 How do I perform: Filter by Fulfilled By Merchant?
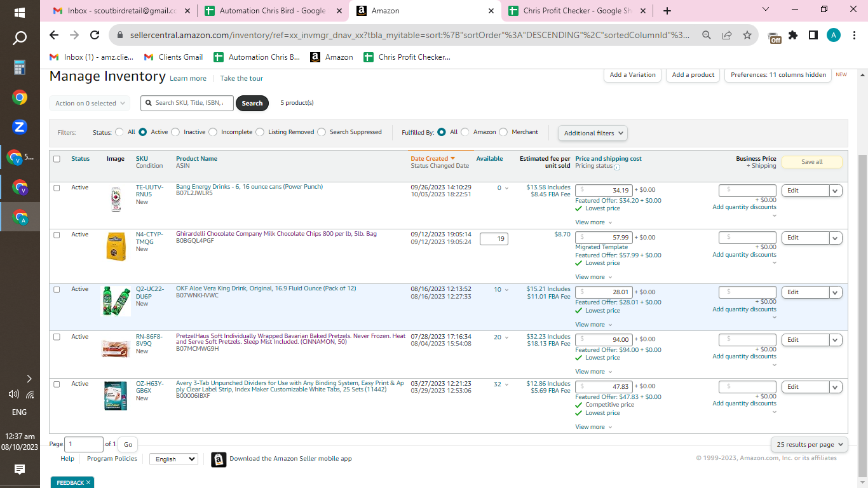503,132
